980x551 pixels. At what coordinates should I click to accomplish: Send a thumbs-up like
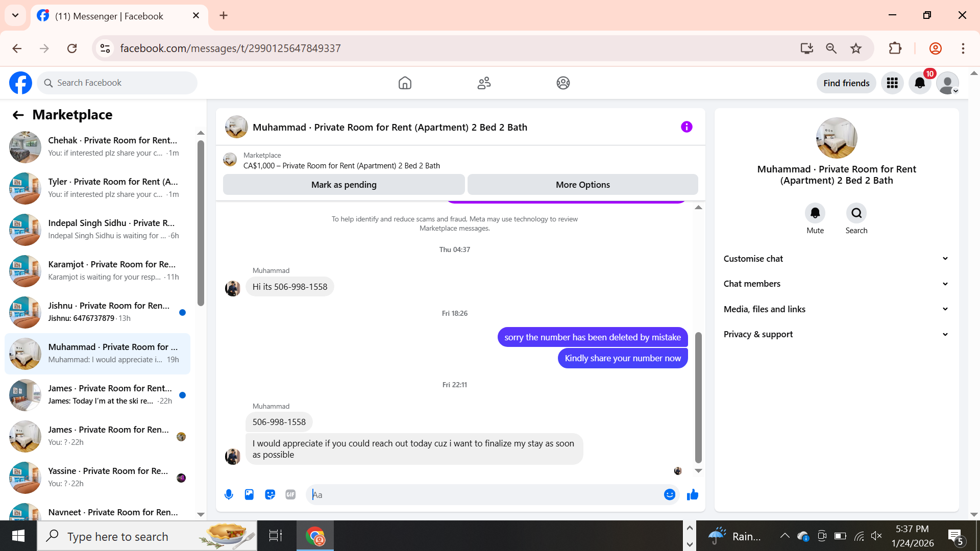click(692, 494)
